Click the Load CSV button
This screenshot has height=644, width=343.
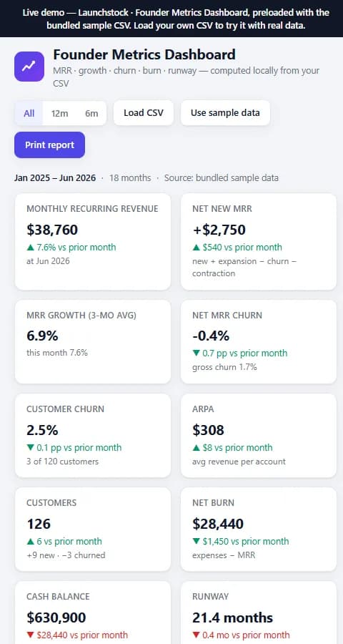(x=144, y=112)
